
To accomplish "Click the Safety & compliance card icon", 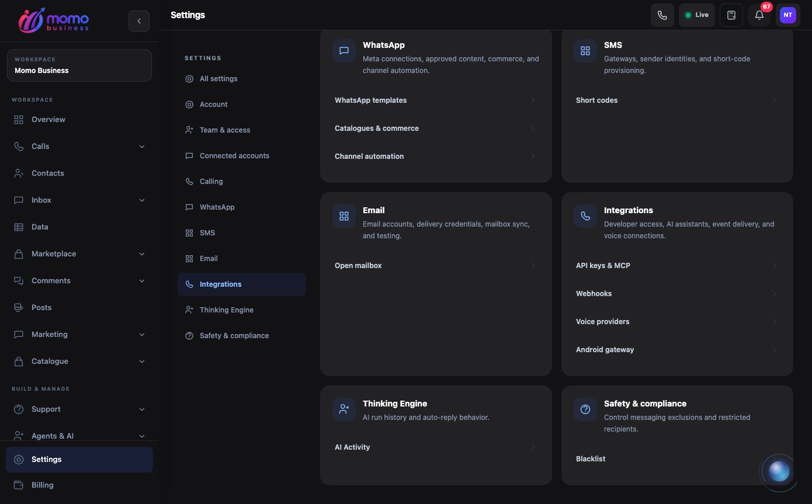I will [x=585, y=409].
